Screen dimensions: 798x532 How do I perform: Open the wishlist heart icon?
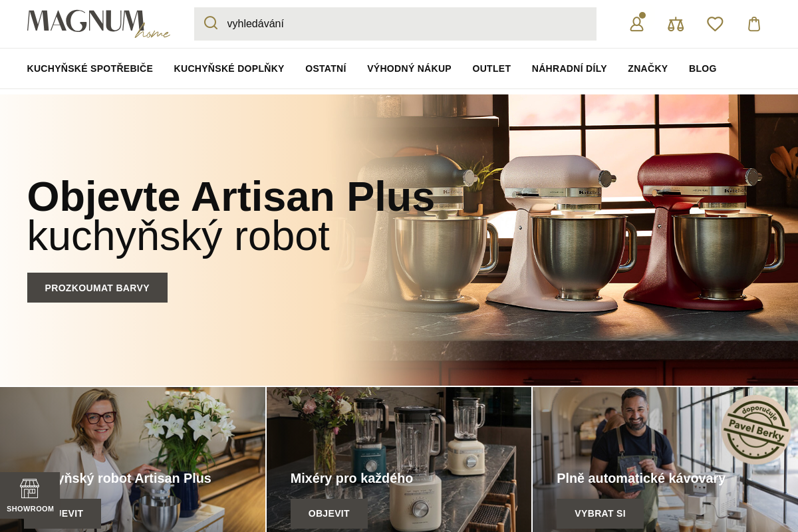[x=715, y=24]
